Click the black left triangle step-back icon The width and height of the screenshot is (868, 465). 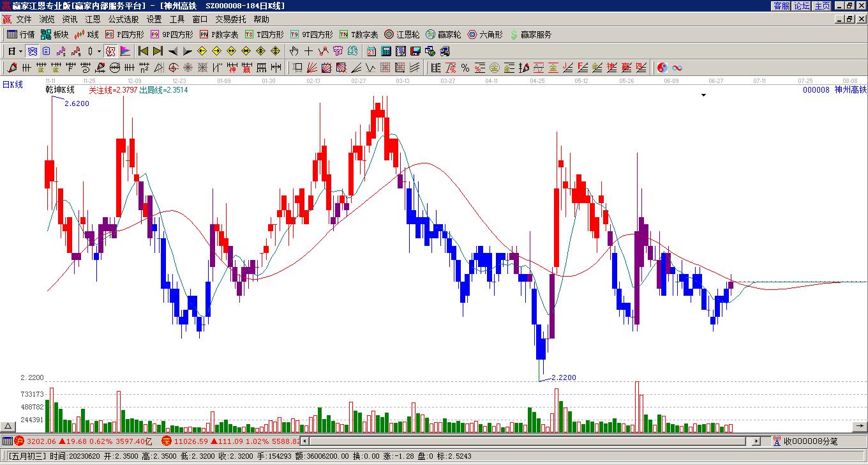[x=173, y=51]
